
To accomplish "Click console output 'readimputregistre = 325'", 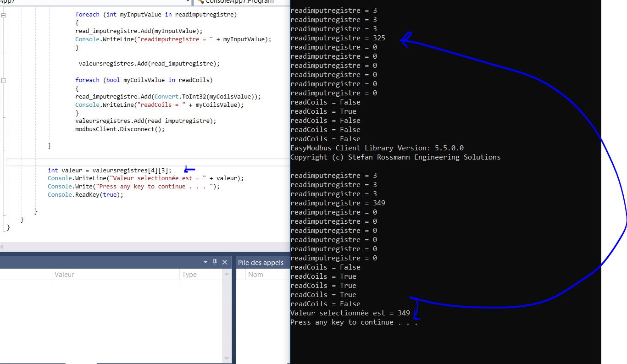I will pos(338,38).
